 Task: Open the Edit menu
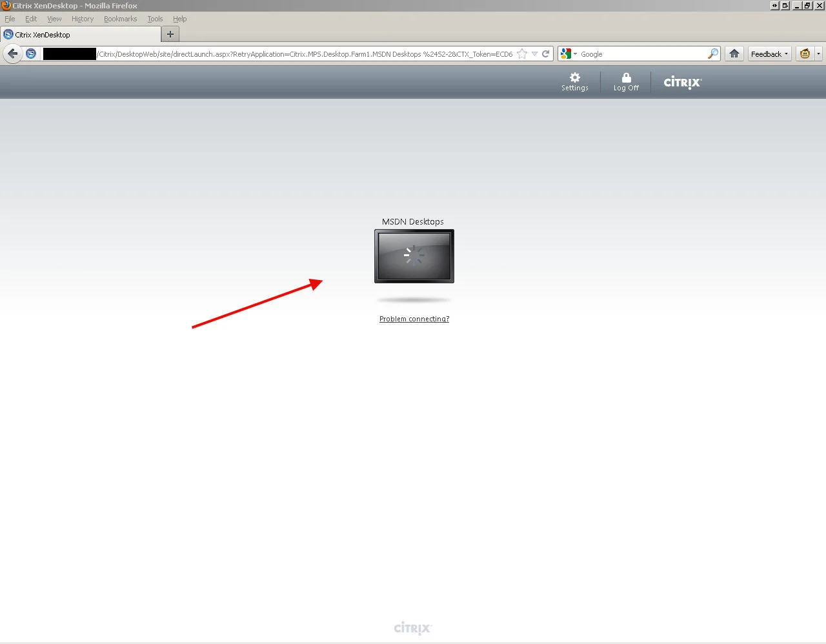pos(31,19)
